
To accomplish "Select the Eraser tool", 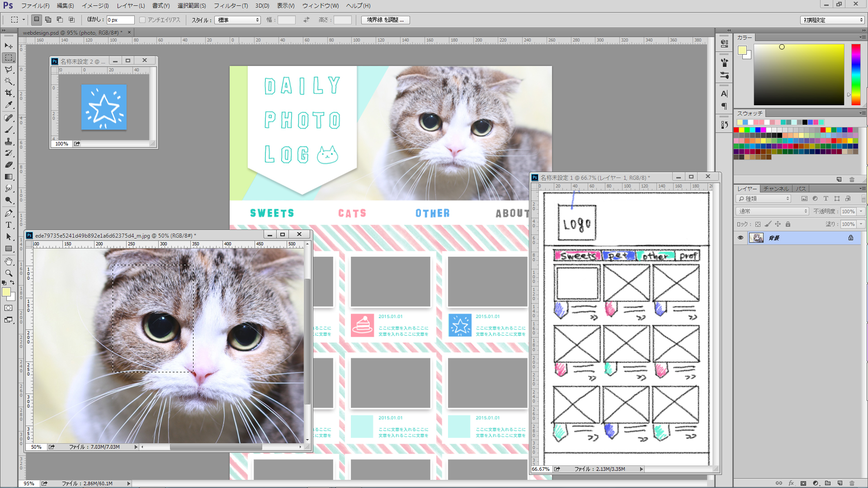I will point(9,165).
